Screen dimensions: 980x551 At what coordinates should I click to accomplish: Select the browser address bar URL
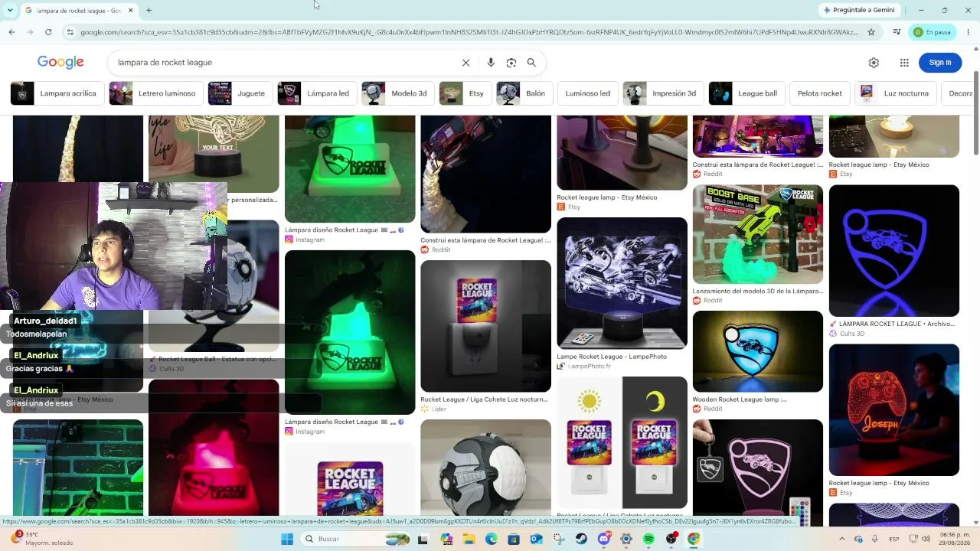(x=469, y=32)
